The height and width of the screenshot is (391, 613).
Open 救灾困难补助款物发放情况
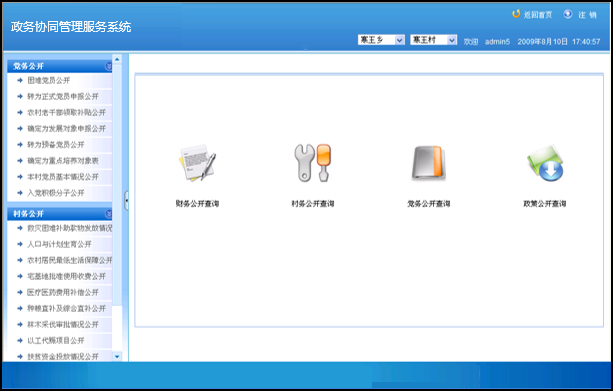(x=70, y=228)
